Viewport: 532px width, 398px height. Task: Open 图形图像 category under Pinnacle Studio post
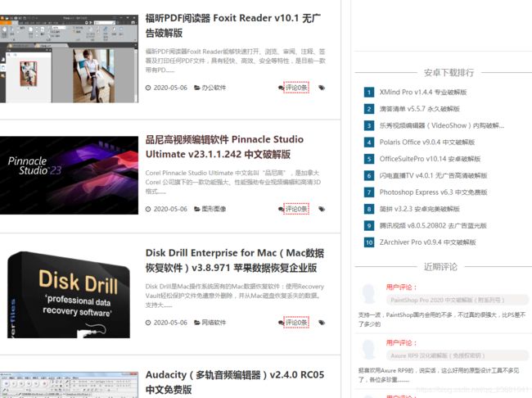(214, 209)
